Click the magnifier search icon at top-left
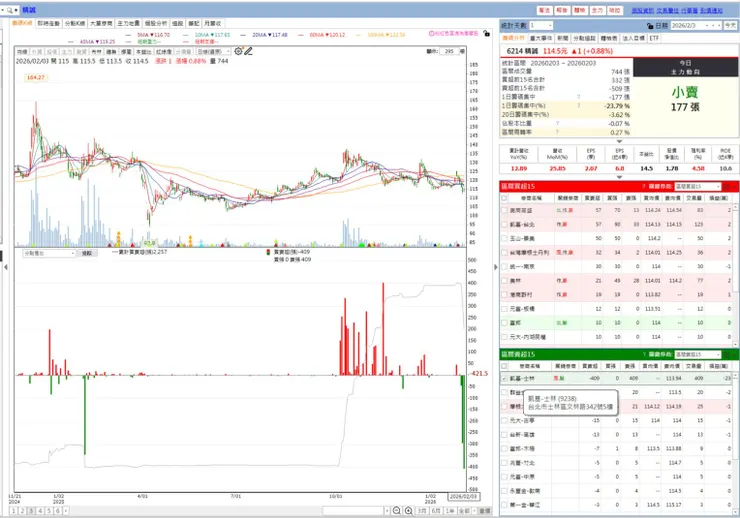Screen dimensions: 740x518 click(x=9, y=10)
